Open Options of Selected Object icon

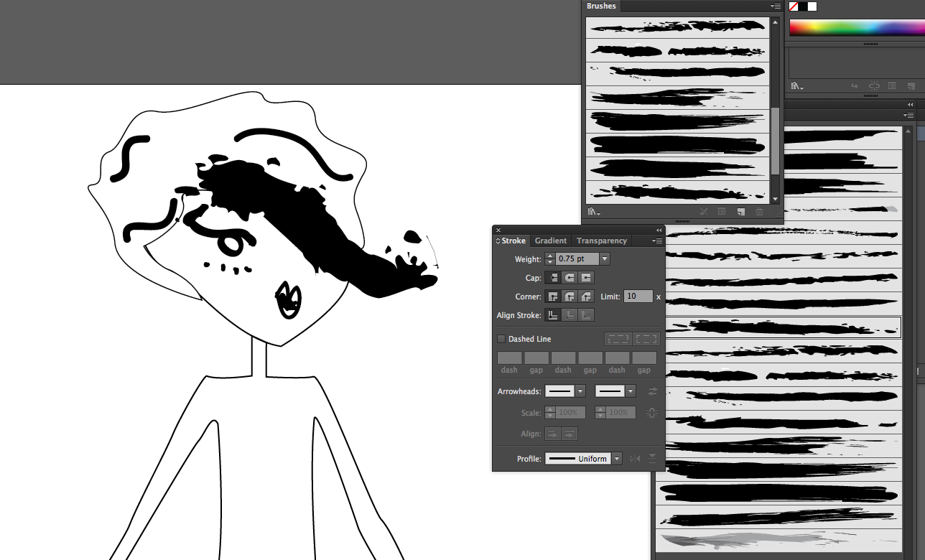tap(722, 210)
